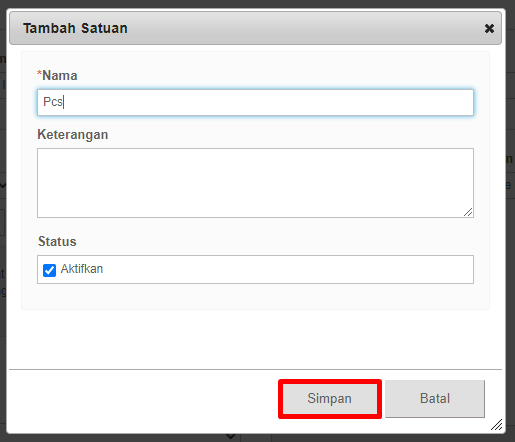Click the dialog's bottom-right resize handle

pos(497,425)
